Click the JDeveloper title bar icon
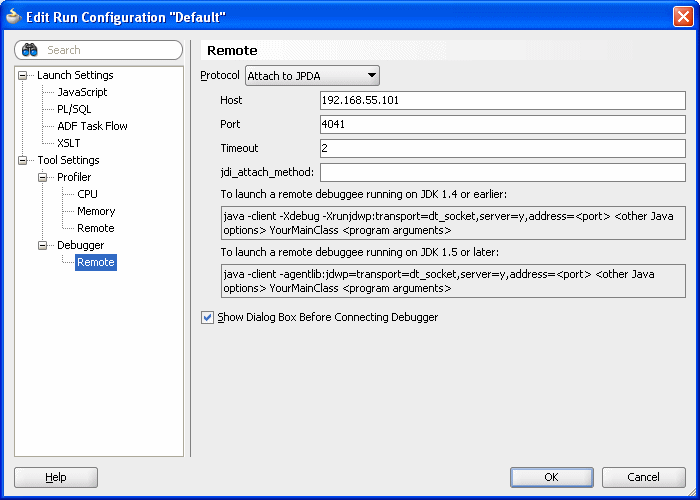700x500 pixels. pyautogui.click(x=14, y=17)
